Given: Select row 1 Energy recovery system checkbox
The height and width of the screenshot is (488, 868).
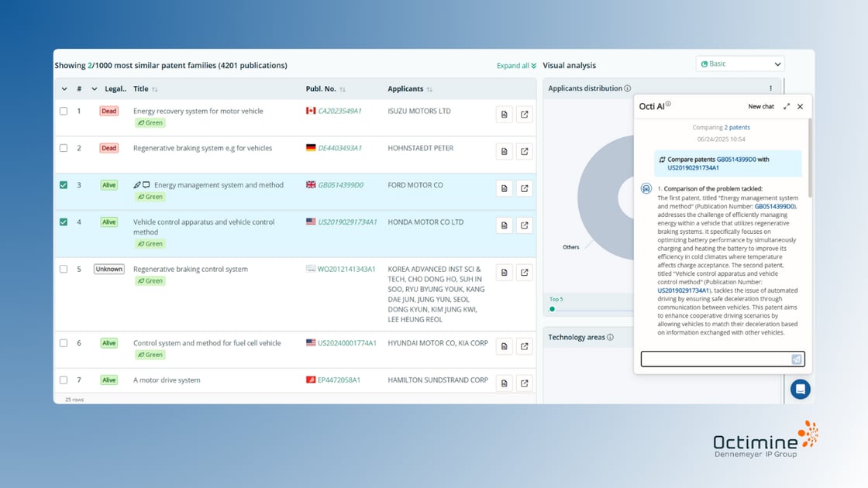Looking at the screenshot, I should tap(64, 112).
